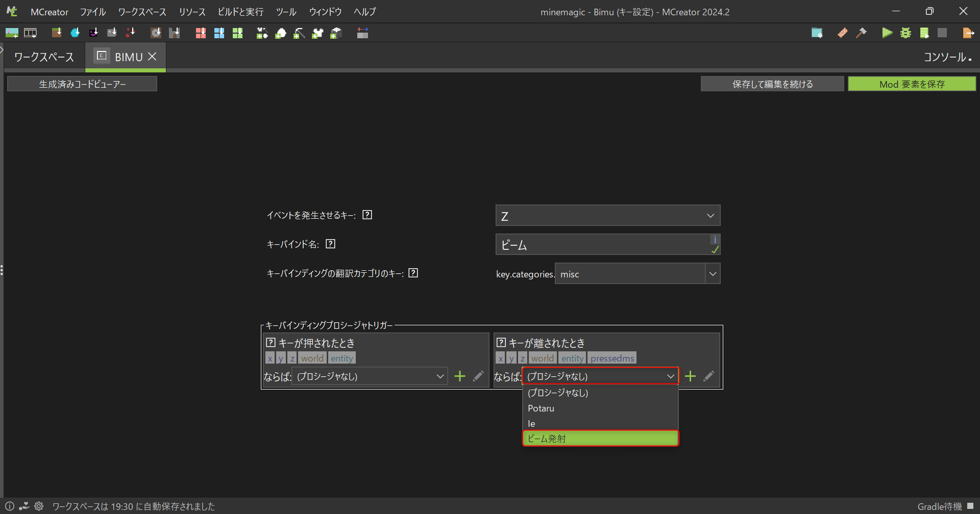Viewport: 980px width, 514px height.
Task: Open workspace folder settings teal icon
Action: tap(817, 33)
